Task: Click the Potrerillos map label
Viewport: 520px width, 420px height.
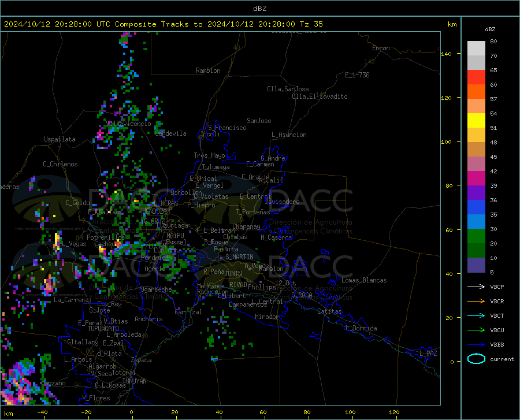Action: [x=106, y=237]
